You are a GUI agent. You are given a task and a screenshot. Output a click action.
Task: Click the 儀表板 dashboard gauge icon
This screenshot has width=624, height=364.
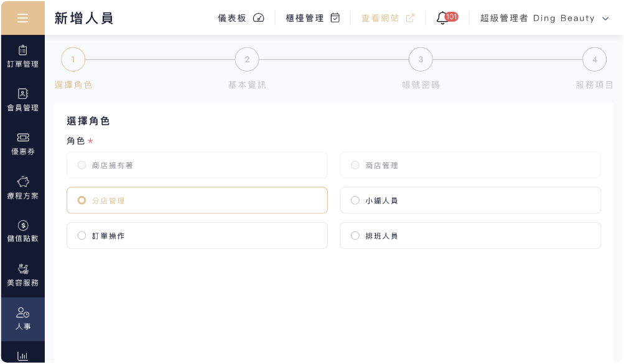258,18
